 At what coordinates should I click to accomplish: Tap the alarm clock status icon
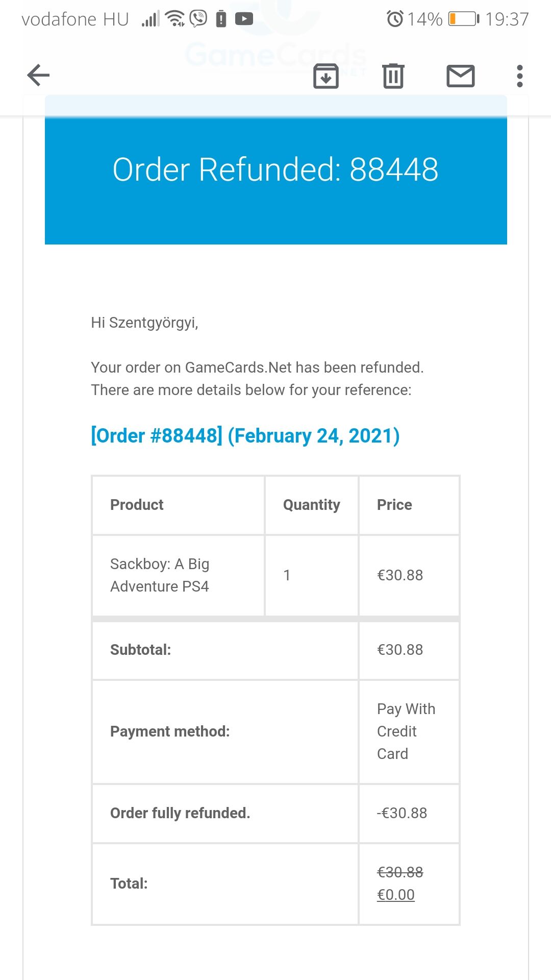tap(395, 19)
